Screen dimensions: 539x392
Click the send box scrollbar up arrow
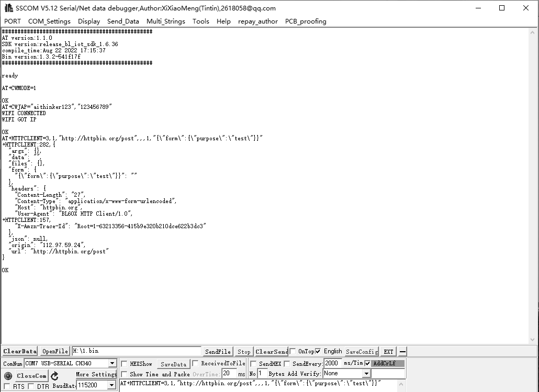401,384
